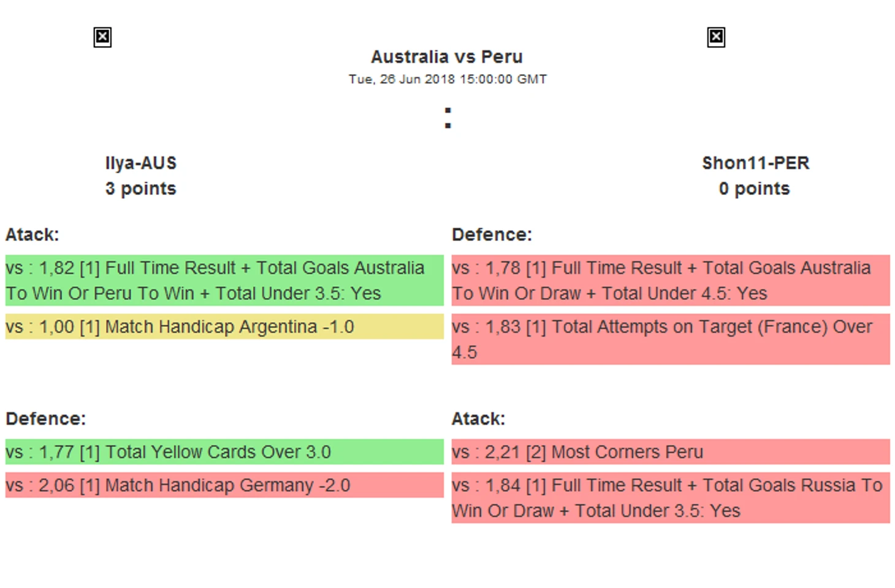Screen dimensions: 895x588
Task: Click the Atack heading under Ilya-AUS
Action: [x=32, y=235]
